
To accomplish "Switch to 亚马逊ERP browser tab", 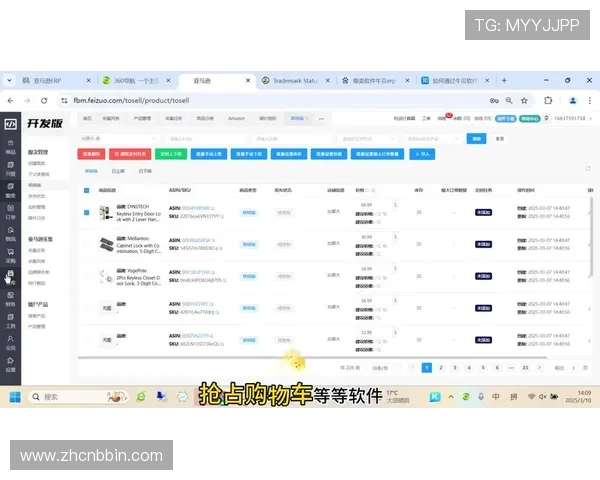I will [54, 80].
